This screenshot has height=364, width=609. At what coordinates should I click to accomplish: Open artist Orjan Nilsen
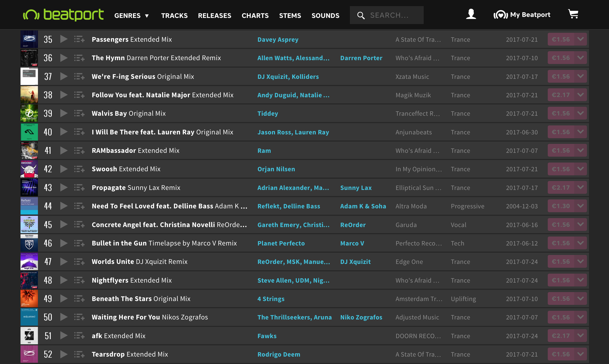coord(276,169)
